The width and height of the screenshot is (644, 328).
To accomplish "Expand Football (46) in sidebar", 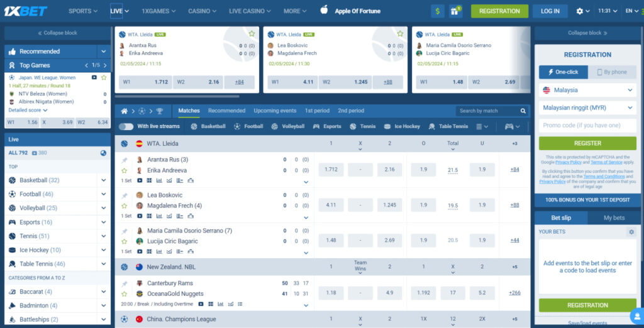I will (104, 194).
